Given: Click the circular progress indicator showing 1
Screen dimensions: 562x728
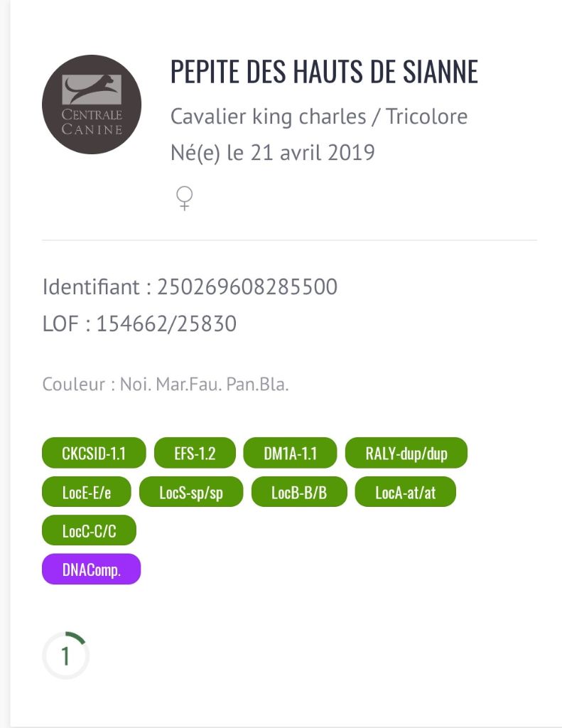Looking at the screenshot, I should click(65, 655).
